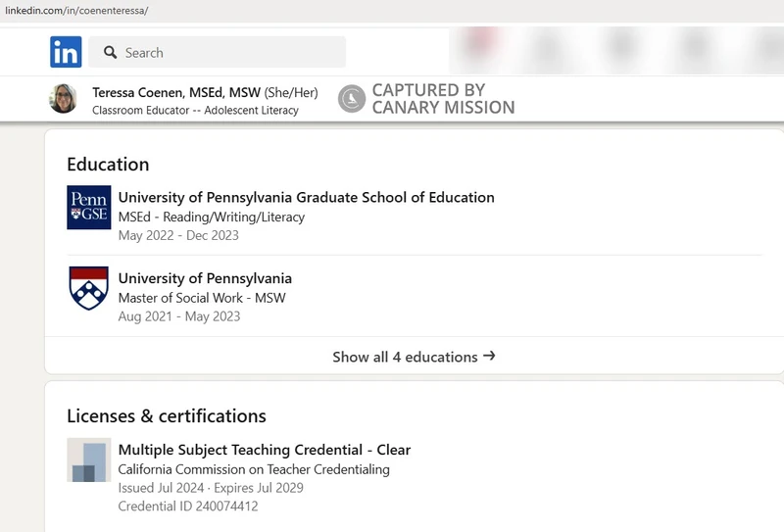Screen dimensions: 784x532
Task: Click Teressa Coenen's profile photo
Action: 63,98
